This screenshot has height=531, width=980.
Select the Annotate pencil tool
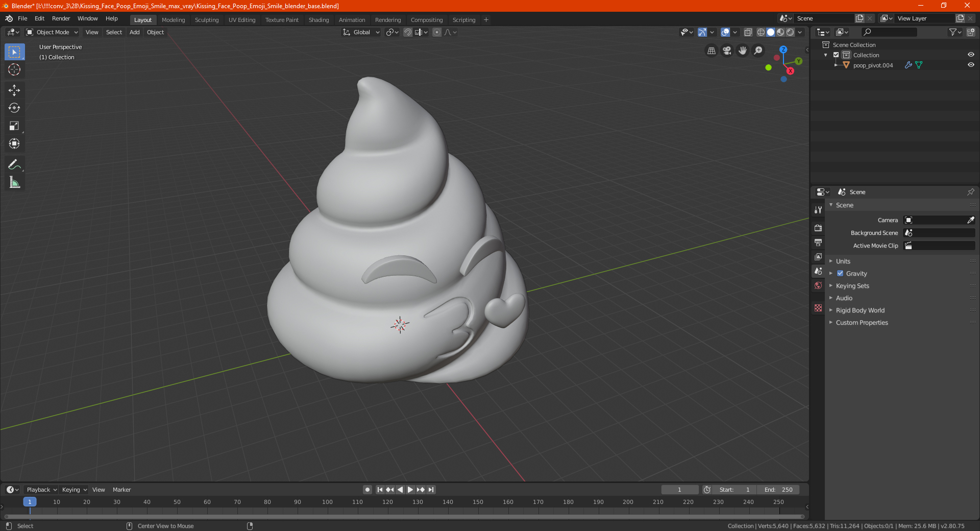[x=14, y=164]
